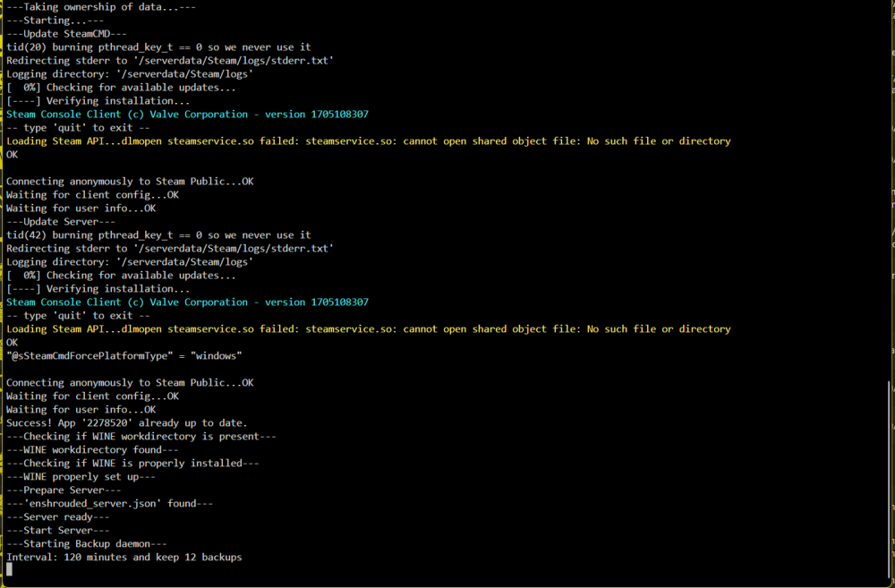895x588 pixels.
Task: Select the '---Prepare Server---' line
Action: (x=64, y=490)
